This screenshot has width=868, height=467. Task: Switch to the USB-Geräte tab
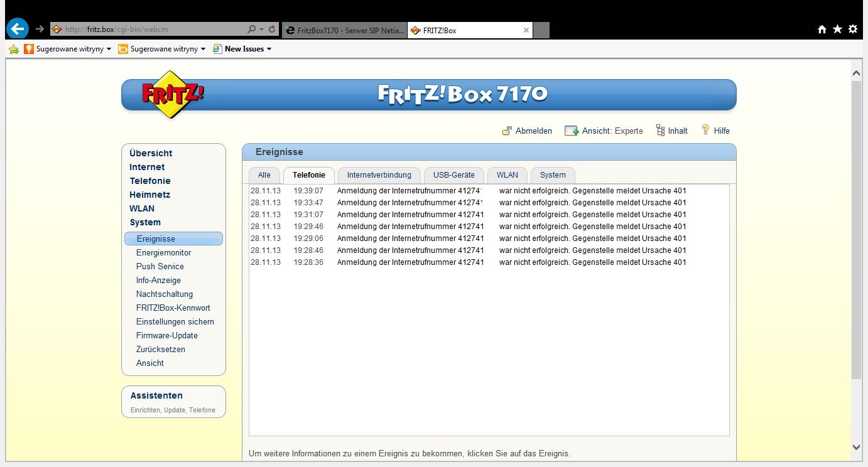[454, 175]
